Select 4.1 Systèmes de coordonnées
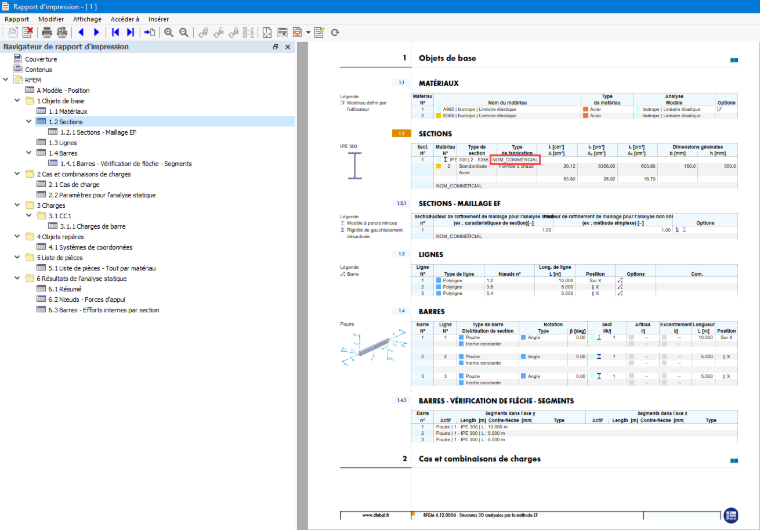 click(90, 247)
